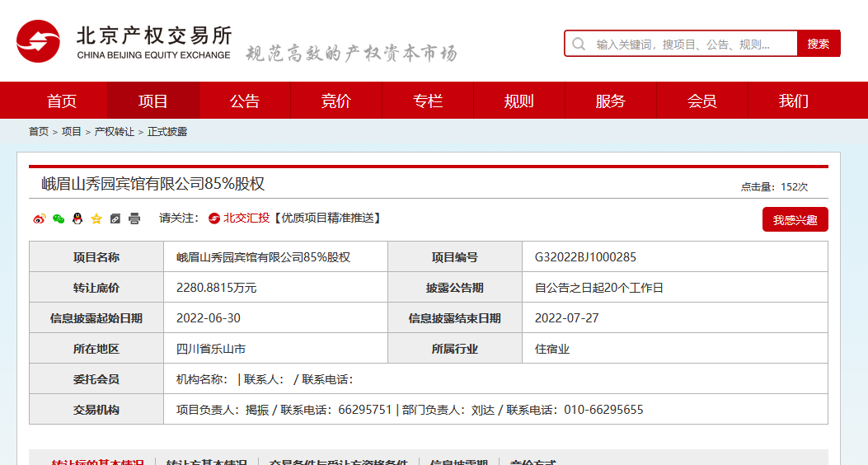The image size is (868, 465).
Task: Open the 北交汇投 link
Action: pyautogui.click(x=246, y=218)
